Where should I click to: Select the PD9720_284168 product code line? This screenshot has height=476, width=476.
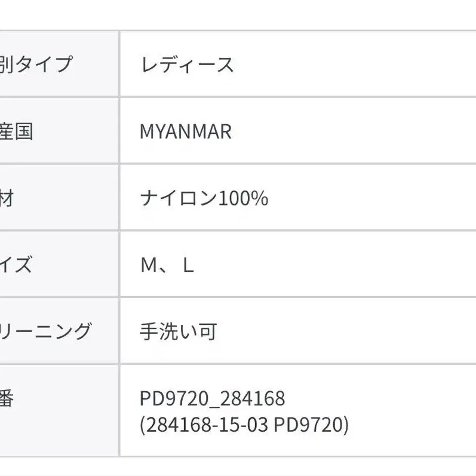point(212,398)
